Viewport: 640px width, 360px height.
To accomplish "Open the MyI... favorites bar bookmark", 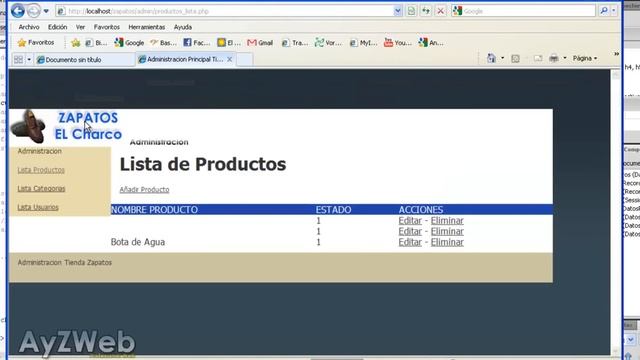I will [363, 42].
